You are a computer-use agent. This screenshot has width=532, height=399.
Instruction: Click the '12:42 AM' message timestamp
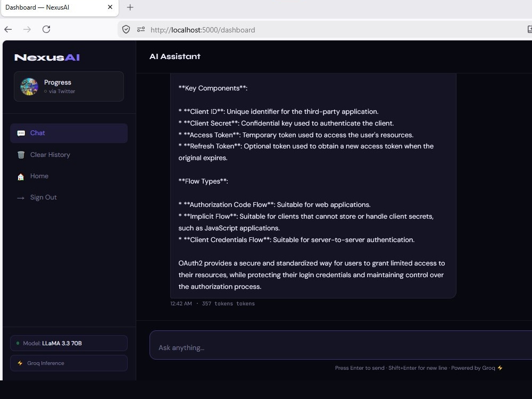pyautogui.click(x=181, y=304)
